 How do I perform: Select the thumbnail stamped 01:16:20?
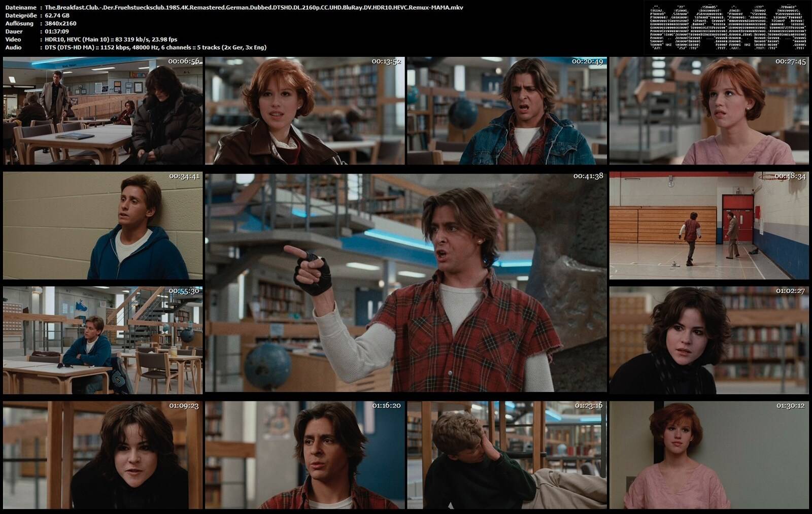click(x=305, y=455)
